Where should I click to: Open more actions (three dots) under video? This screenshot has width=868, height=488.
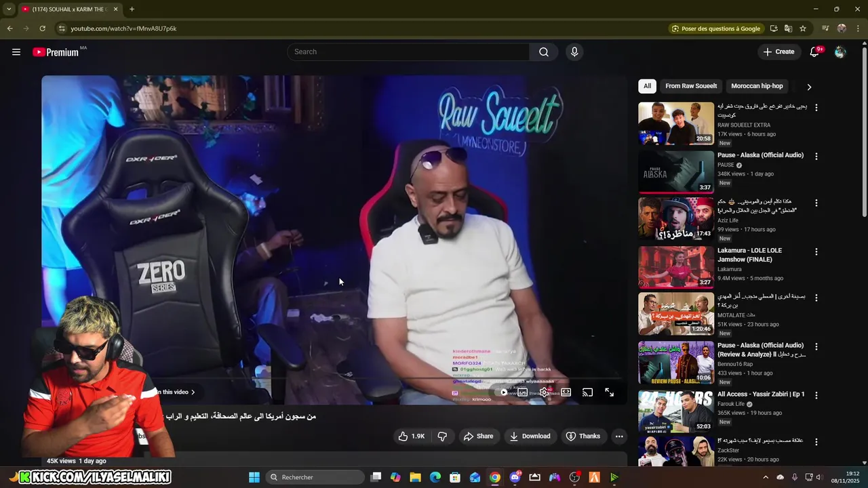tap(619, 436)
